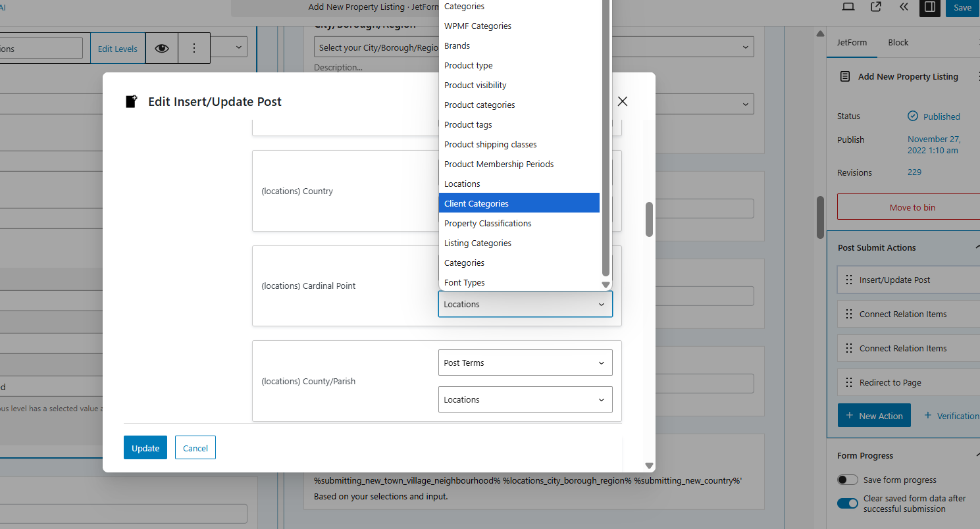980x529 pixels.
Task: Toggle the settings sidebar panel icon
Action: [929, 7]
